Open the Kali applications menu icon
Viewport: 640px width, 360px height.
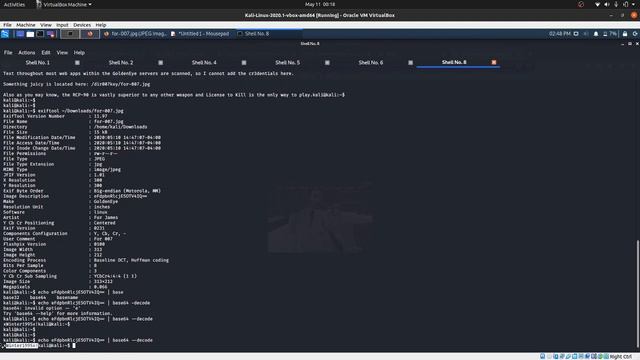point(5,34)
